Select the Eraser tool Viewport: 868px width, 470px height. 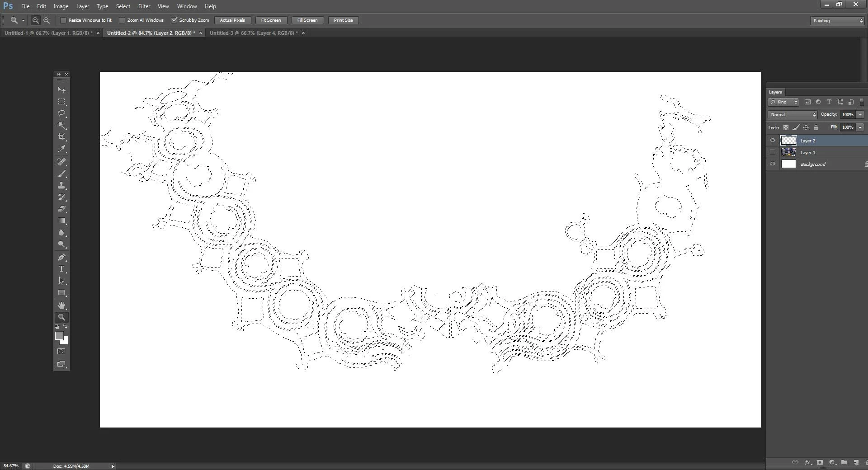point(61,209)
